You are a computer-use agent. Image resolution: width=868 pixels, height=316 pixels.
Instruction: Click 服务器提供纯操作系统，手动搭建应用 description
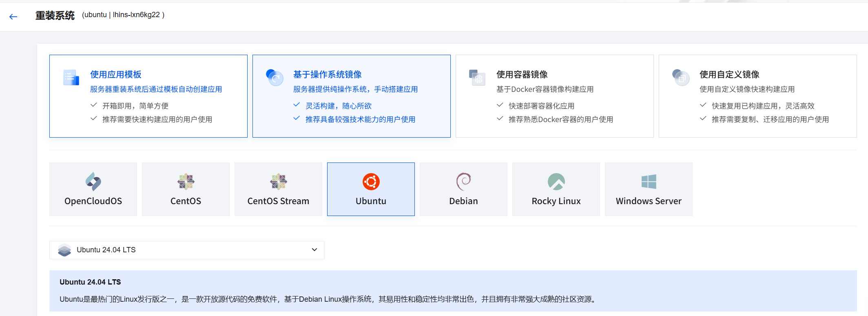pyautogui.click(x=356, y=89)
